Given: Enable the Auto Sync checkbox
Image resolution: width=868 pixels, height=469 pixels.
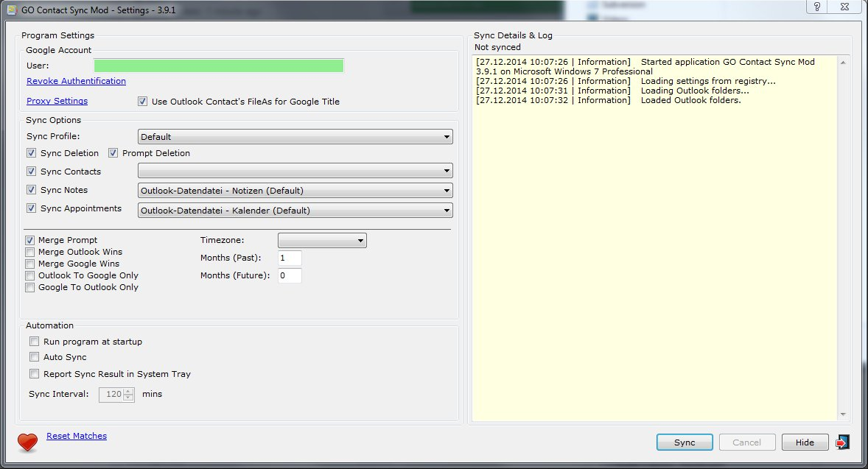Looking at the screenshot, I should click(35, 357).
